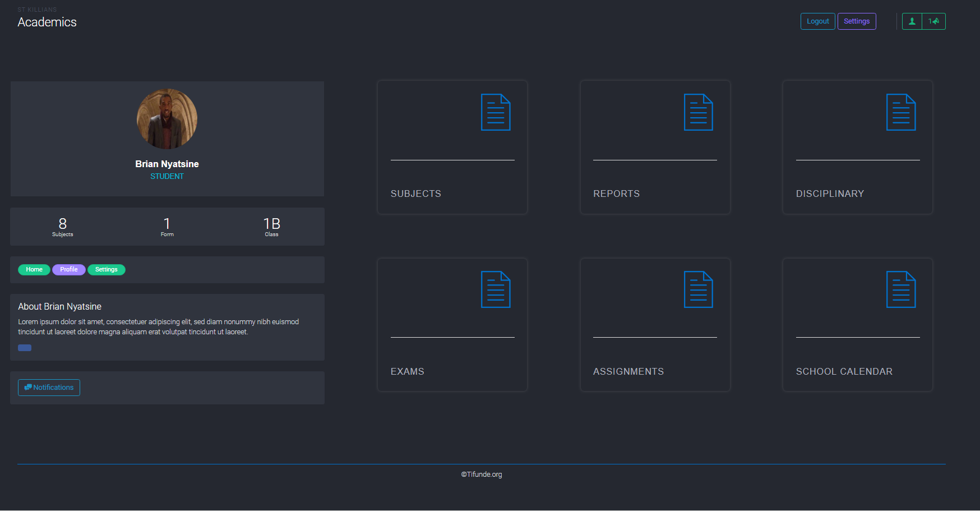Open the EXAMS label link

[x=408, y=371]
